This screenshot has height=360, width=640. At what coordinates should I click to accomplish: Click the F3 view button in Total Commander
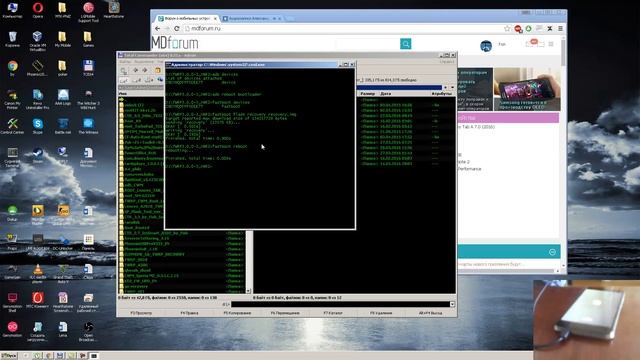point(141,313)
